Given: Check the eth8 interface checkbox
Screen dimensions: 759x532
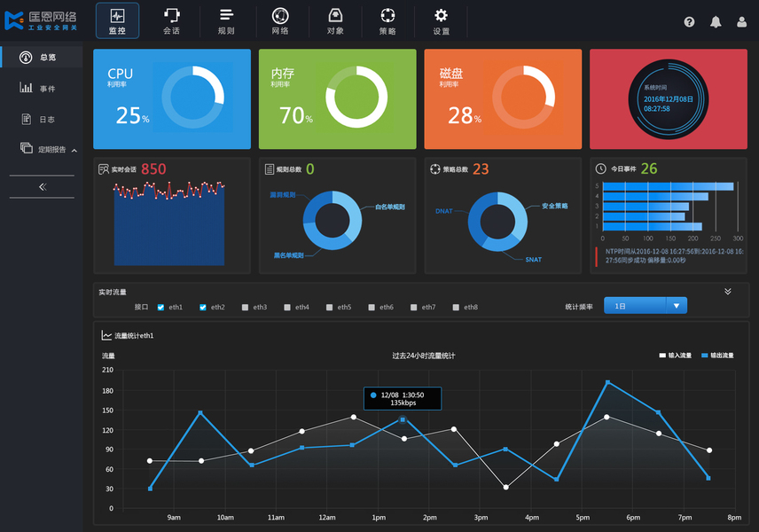Looking at the screenshot, I should 456,308.
